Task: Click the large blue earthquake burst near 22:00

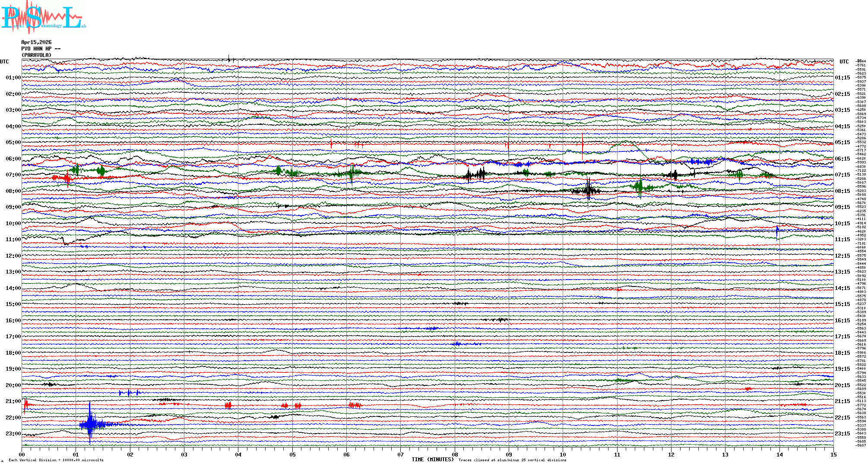Action: click(x=90, y=425)
